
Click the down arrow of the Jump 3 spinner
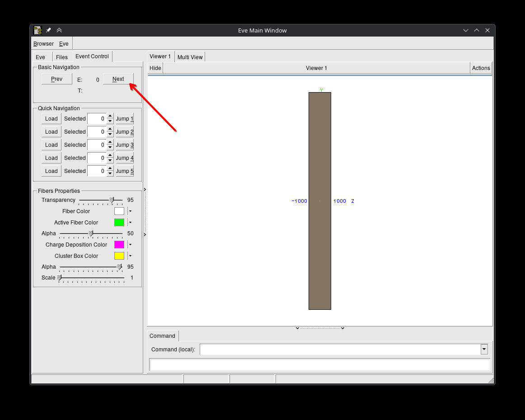[x=110, y=148]
